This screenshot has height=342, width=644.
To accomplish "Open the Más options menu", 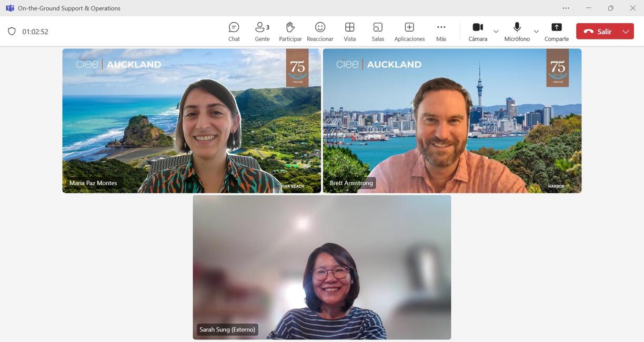I will (441, 32).
